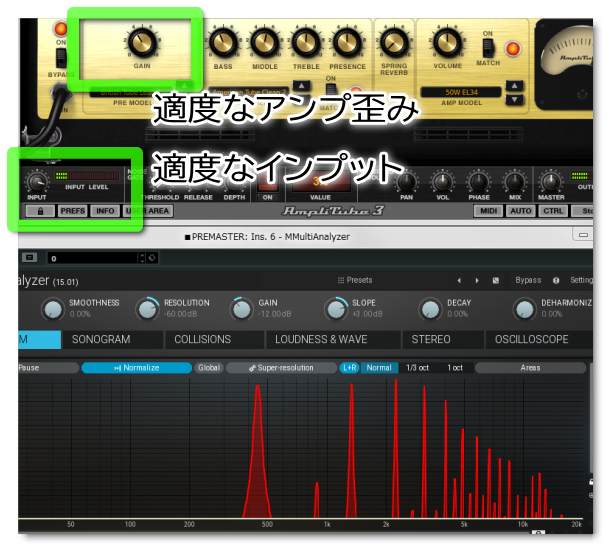The height and width of the screenshot is (551, 610).
Task: Click the INPUT level knob
Action: (37, 182)
